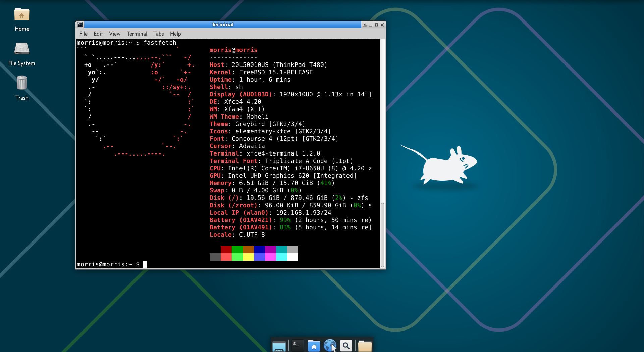The width and height of the screenshot is (644, 352).
Task: Maximize the Terminal window
Action: pyautogui.click(x=376, y=25)
